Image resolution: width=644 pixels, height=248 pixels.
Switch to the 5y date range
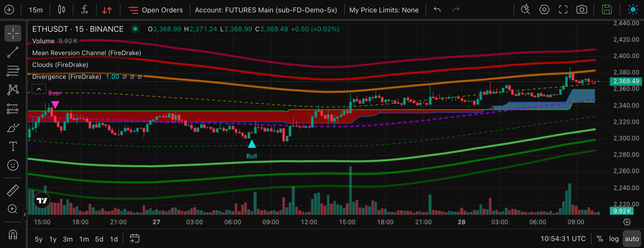(39, 239)
